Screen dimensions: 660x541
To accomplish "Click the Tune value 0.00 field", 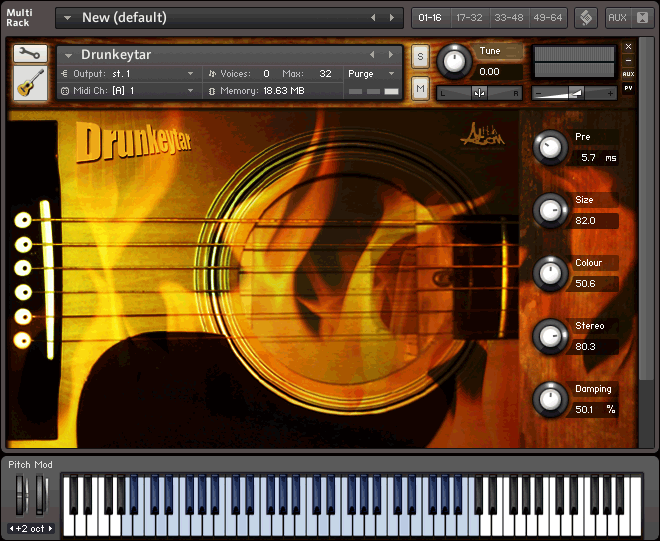I will [x=499, y=72].
